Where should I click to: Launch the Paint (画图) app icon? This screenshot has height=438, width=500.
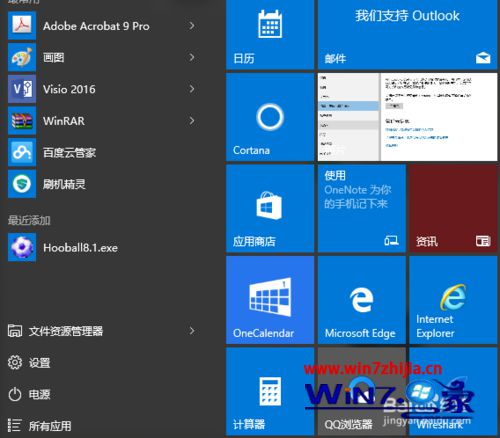[x=22, y=57]
